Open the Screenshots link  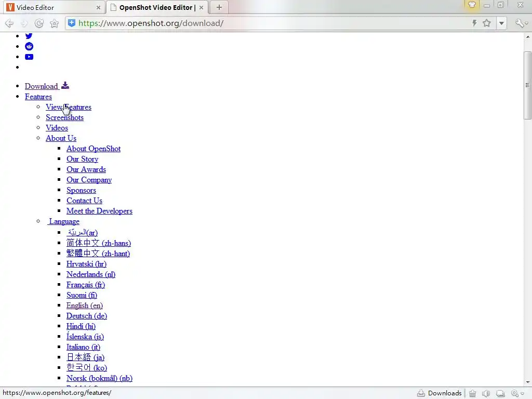point(65,117)
